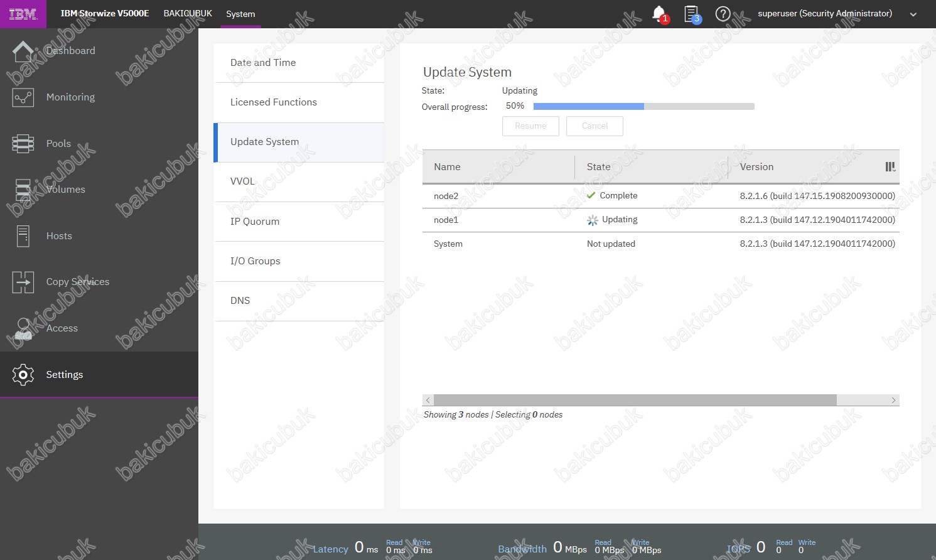Open the table column selector icon
The height and width of the screenshot is (560, 936).
click(890, 166)
